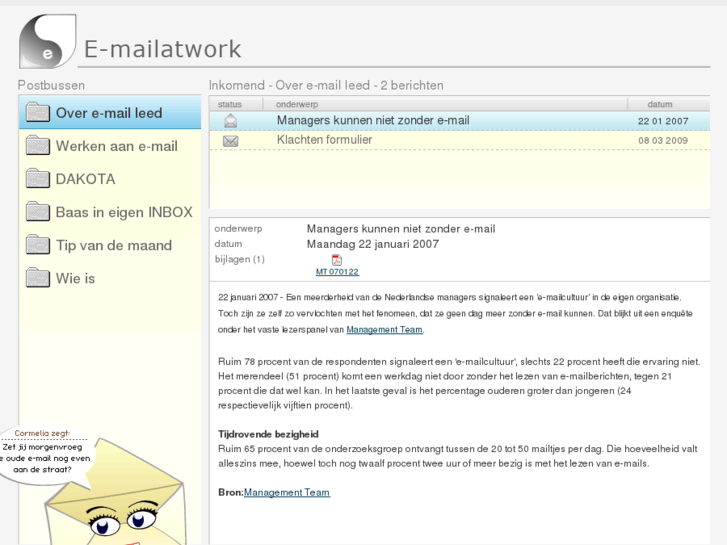Click the Wie is folder icon
The width and height of the screenshot is (727, 545).
[x=38, y=278]
